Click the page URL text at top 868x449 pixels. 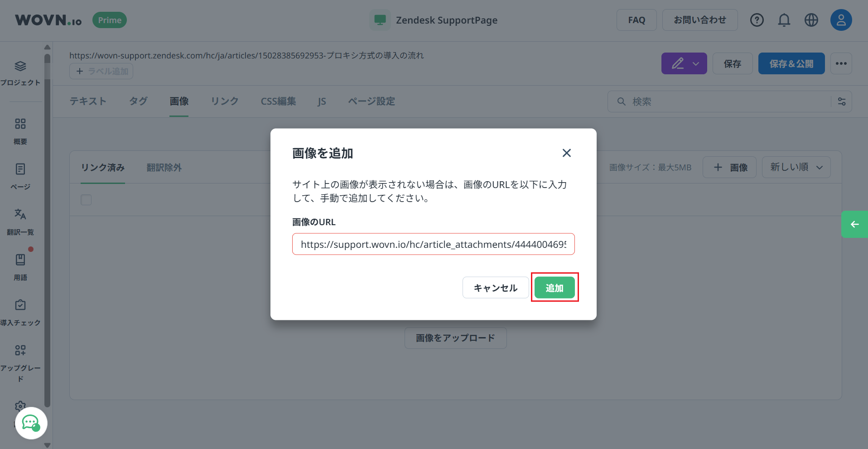point(246,55)
